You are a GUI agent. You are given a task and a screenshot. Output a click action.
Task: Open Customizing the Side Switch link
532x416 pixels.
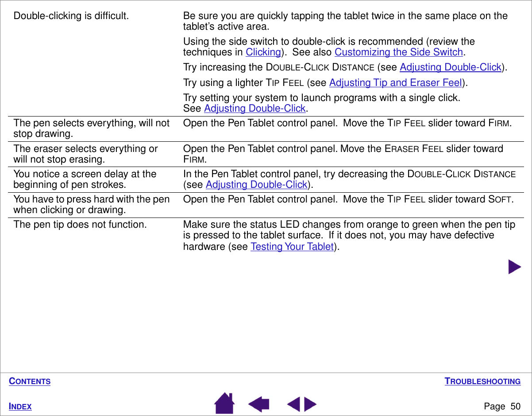(x=399, y=52)
